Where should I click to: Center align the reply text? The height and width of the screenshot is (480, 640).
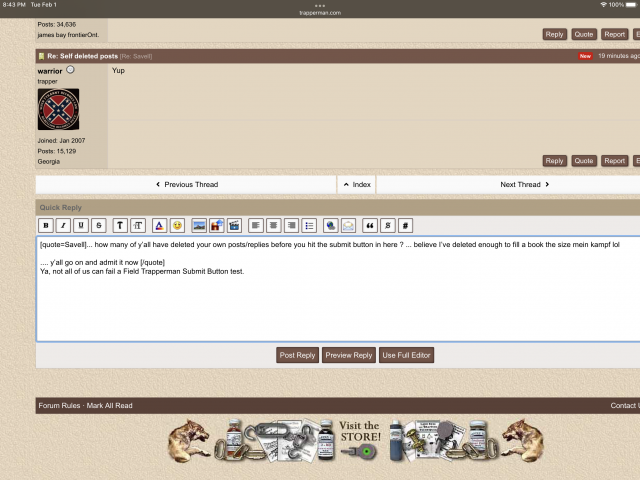pos(273,225)
